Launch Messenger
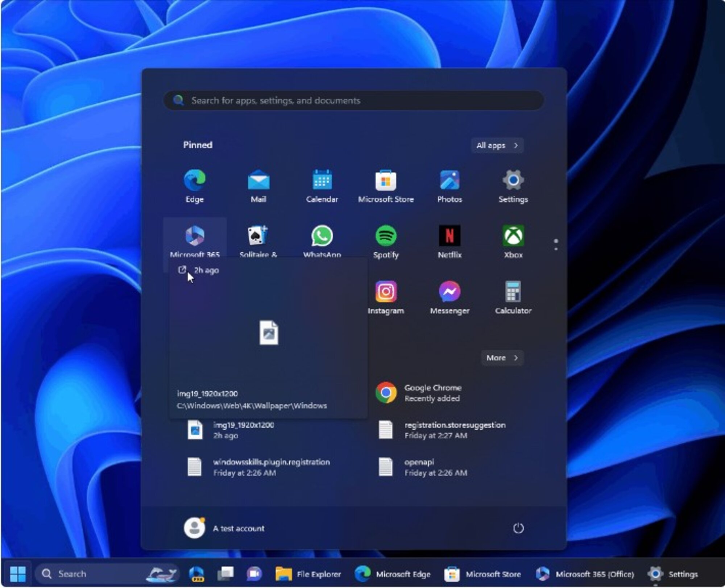 (x=449, y=298)
